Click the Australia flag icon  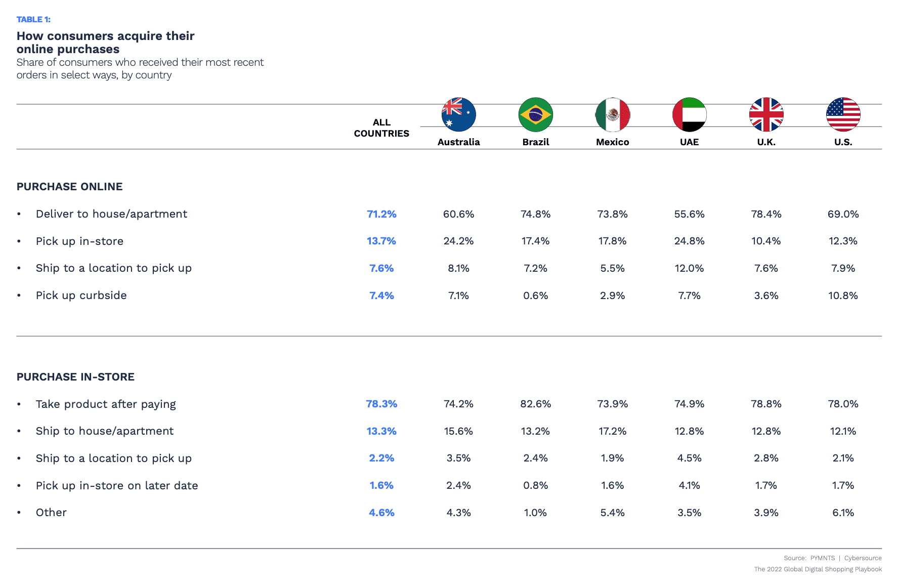(x=458, y=114)
